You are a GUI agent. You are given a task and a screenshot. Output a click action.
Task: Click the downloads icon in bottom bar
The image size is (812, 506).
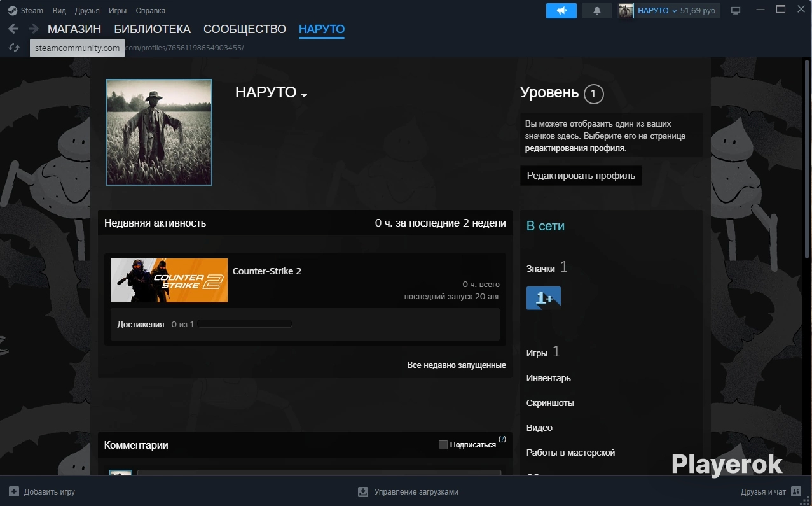click(363, 492)
